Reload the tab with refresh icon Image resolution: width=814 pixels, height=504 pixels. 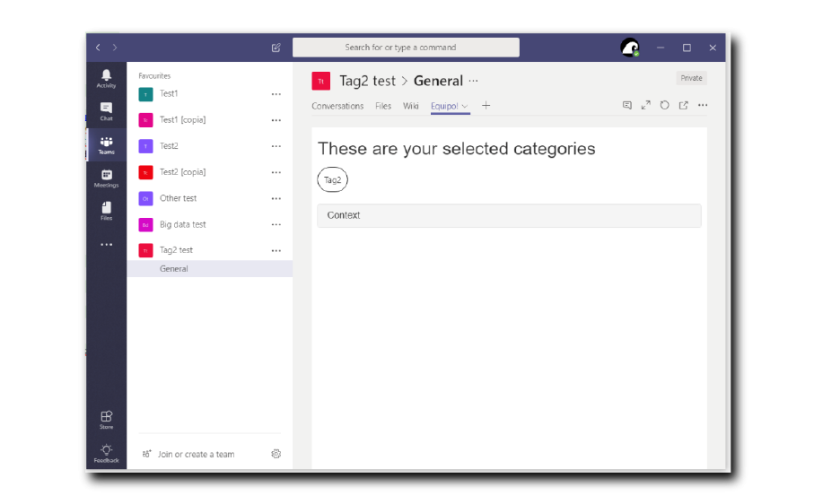664,105
